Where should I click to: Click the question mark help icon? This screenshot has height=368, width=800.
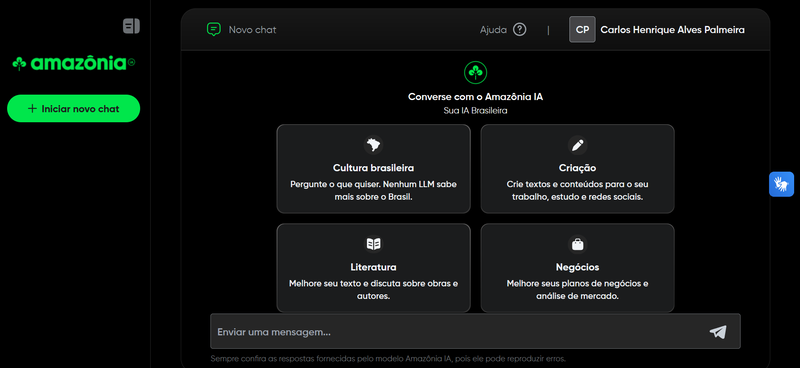(x=519, y=30)
